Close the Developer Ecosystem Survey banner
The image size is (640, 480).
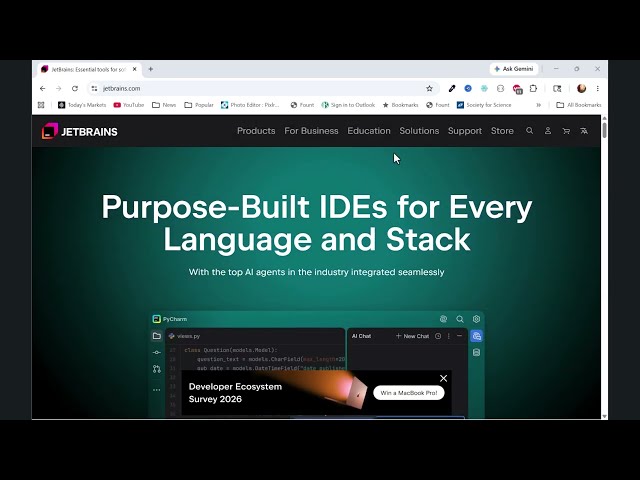coord(444,378)
